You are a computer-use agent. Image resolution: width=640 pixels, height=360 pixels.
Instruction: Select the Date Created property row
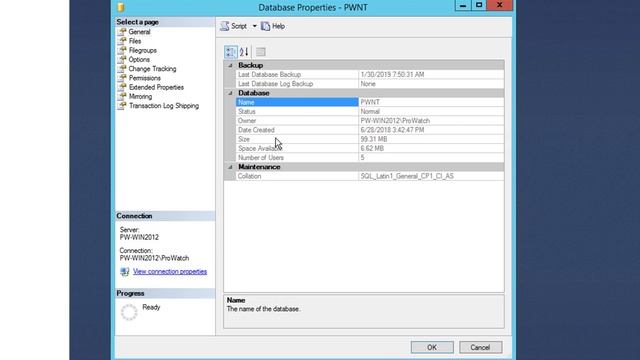point(370,130)
